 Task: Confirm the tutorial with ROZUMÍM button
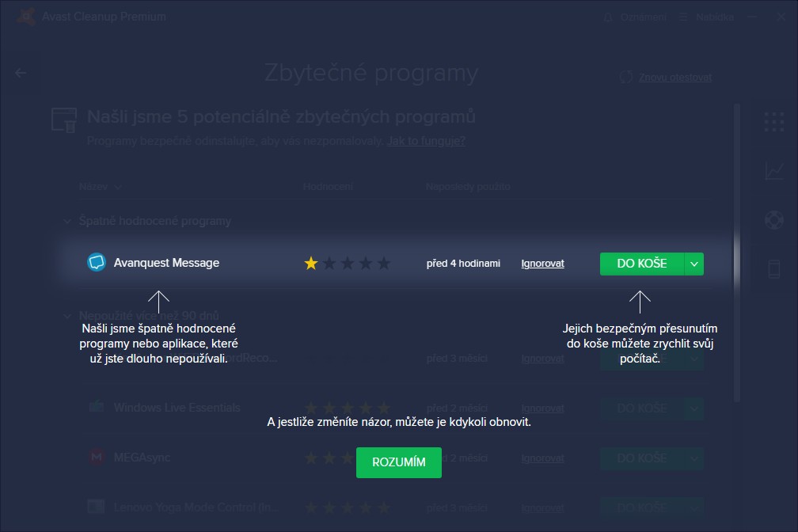point(399,462)
